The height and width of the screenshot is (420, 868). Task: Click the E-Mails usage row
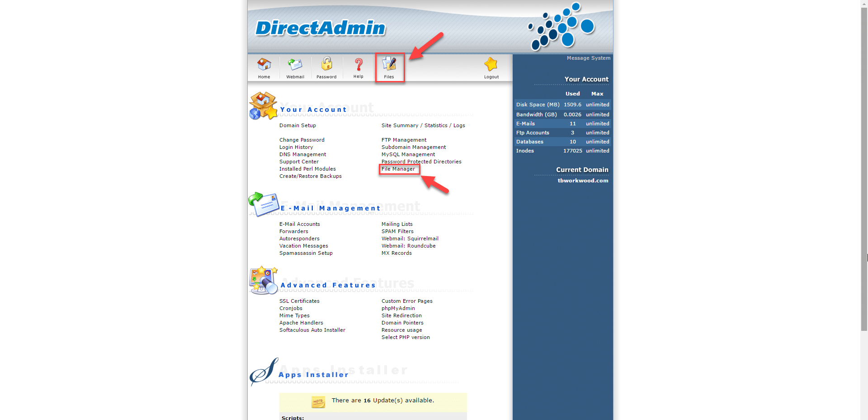pos(562,124)
